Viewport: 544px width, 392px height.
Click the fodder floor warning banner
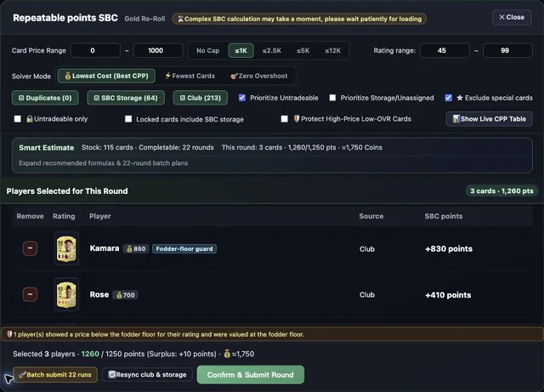point(272,334)
